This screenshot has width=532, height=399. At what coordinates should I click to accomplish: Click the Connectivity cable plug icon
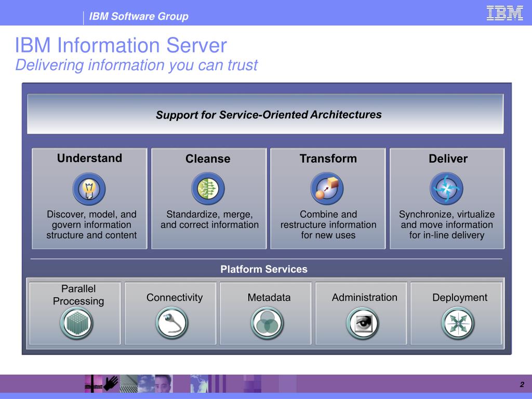pyautogui.click(x=172, y=323)
